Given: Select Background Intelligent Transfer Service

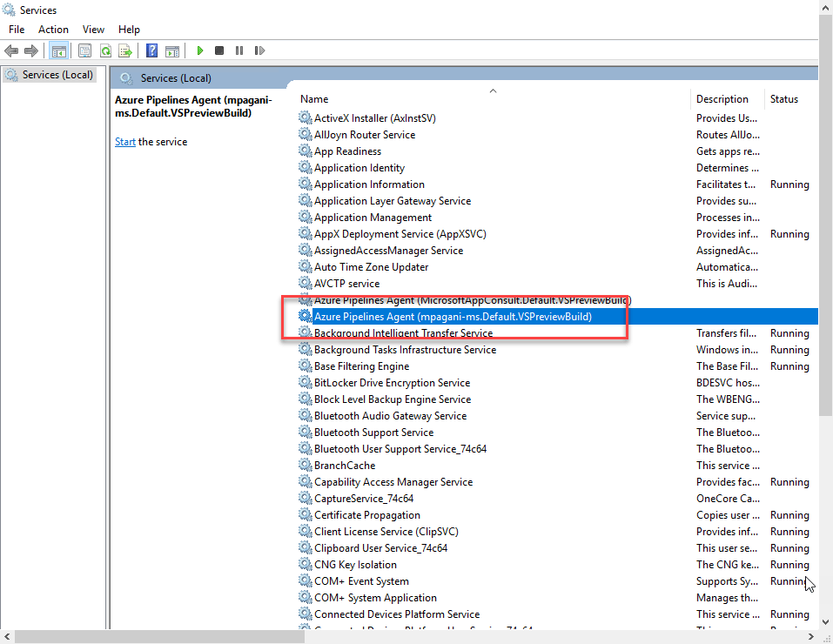Looking at the screenshot, I should pos(403,333).
